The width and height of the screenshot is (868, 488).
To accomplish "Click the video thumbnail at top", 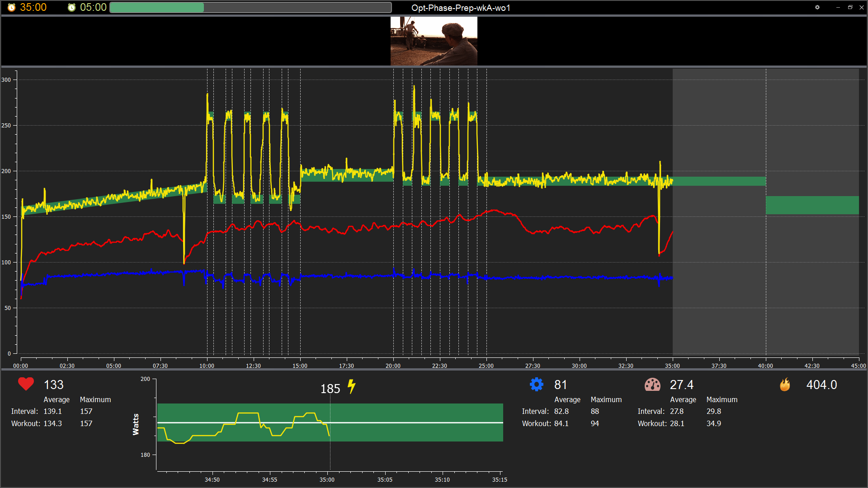I will coord(434,41).
